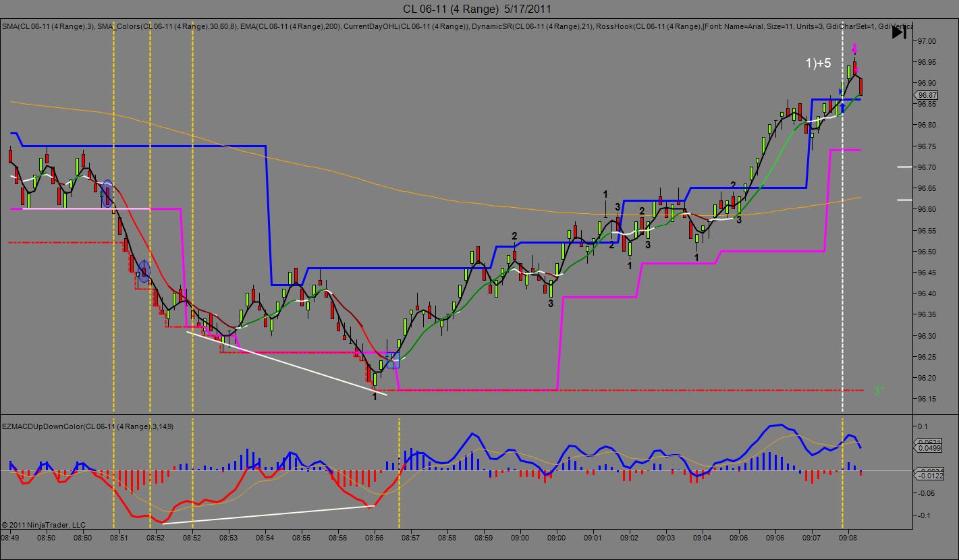Image resolution: width=959 pixels, height=560 pixels.
Task: Click the 96.60 price axis label
Action: point(927,209)
